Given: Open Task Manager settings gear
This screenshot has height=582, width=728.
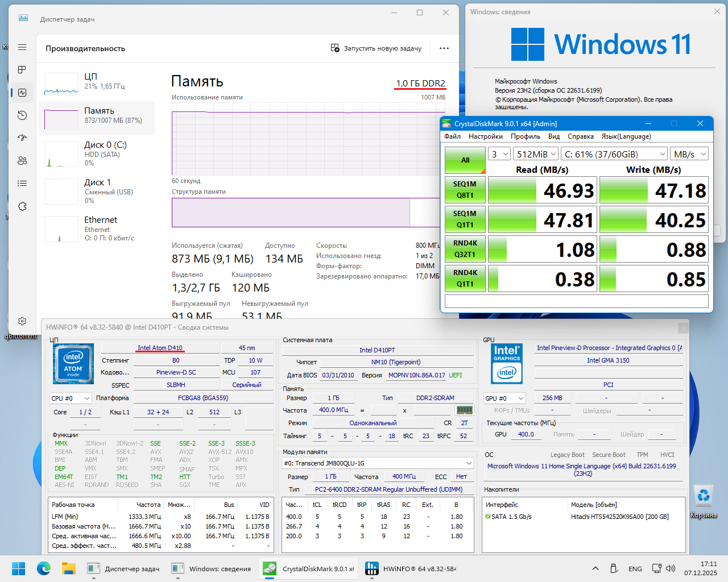Looking at the screenshot, I should click(22, 321).
